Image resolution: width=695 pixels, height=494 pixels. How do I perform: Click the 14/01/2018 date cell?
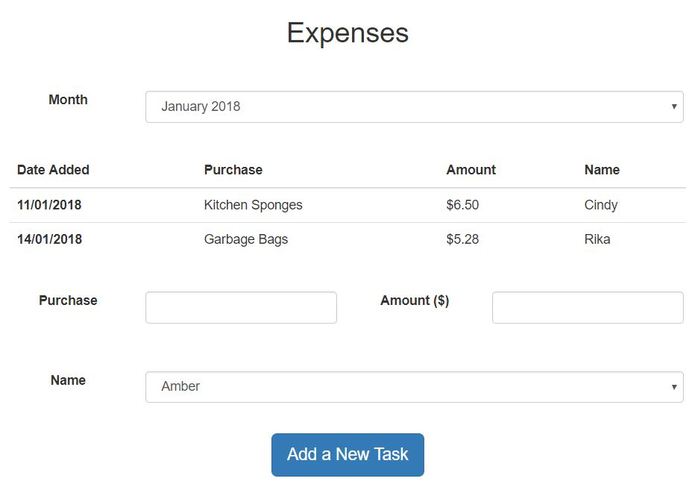click(49, 239)
